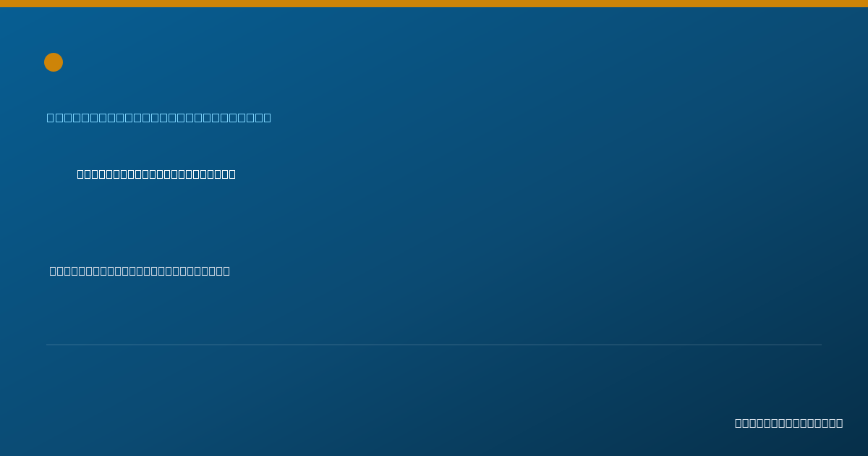Click the grey paragraph text line
This screenshot has height=456, width=868.
(x=140, y=271)
